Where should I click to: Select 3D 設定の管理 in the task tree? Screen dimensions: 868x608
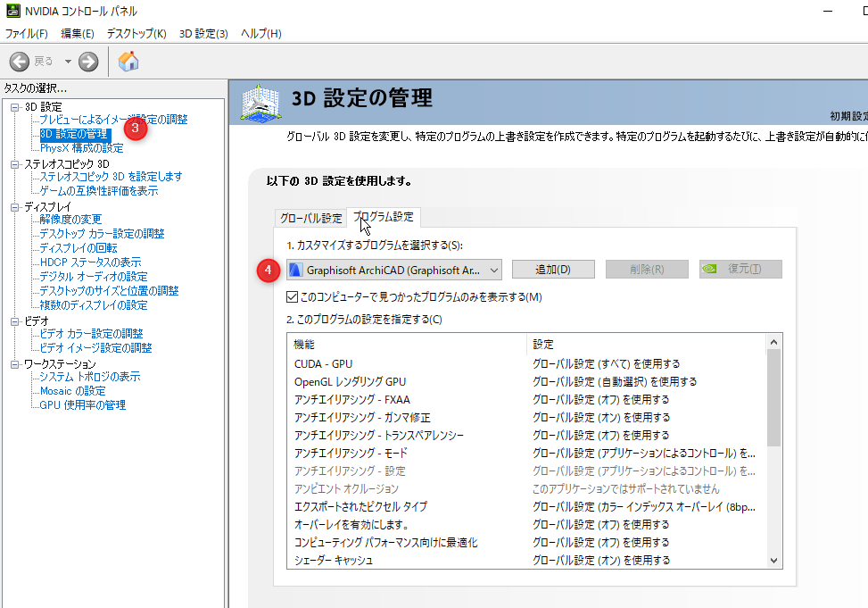pos(74,134)
